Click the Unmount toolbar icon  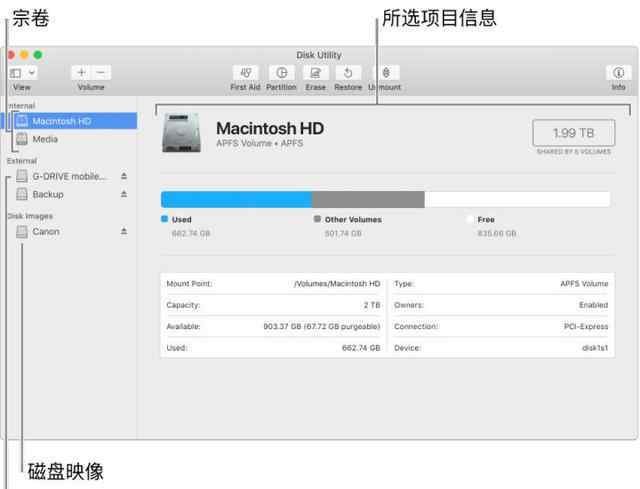click(x=386, y=73)
